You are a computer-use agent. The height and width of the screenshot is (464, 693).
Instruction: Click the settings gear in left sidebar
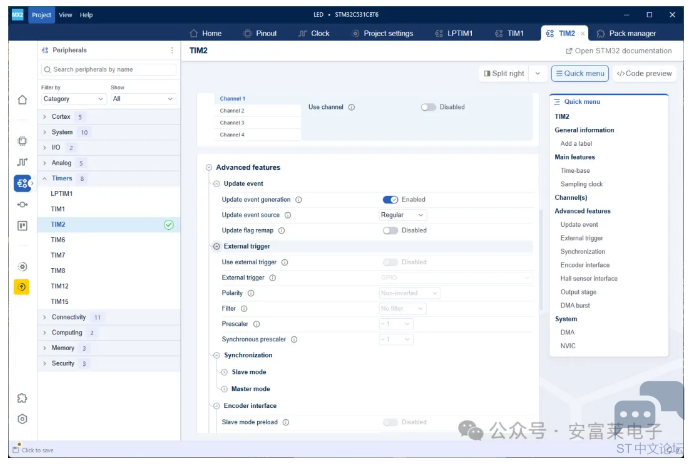[x=22, y=419]
